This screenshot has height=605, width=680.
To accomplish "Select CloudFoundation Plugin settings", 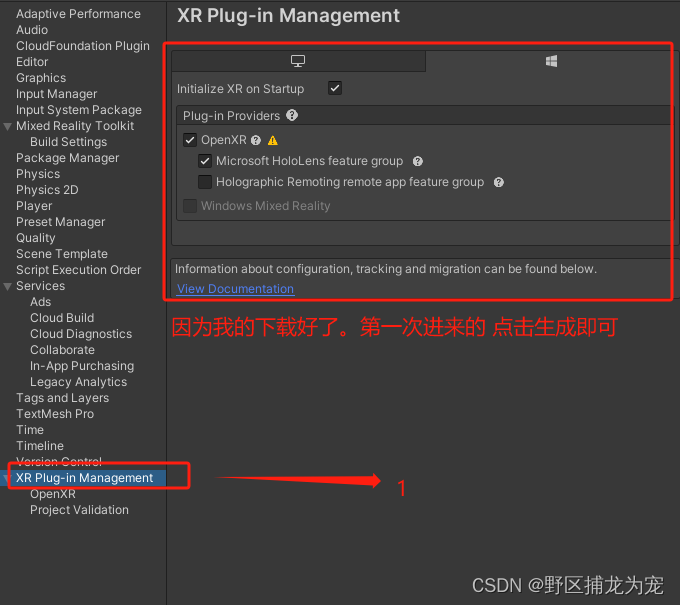I will tap(83, 46).
